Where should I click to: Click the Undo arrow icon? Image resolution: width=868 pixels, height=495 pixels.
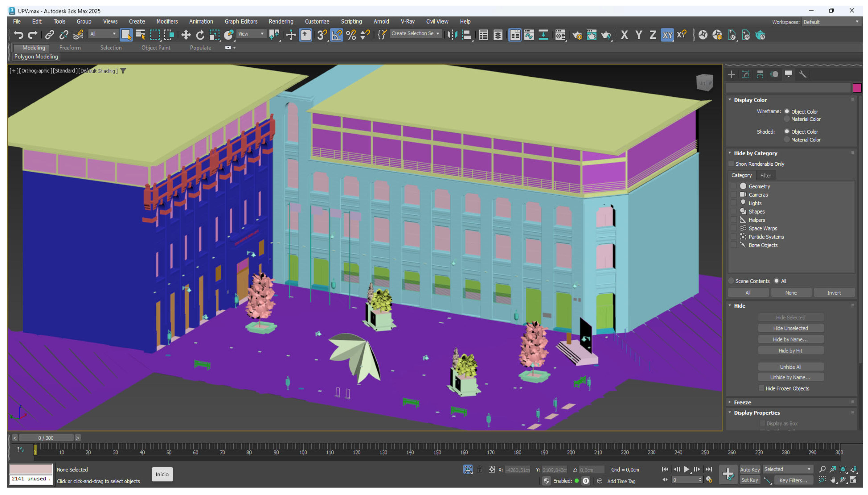click(x=18, y=35)
